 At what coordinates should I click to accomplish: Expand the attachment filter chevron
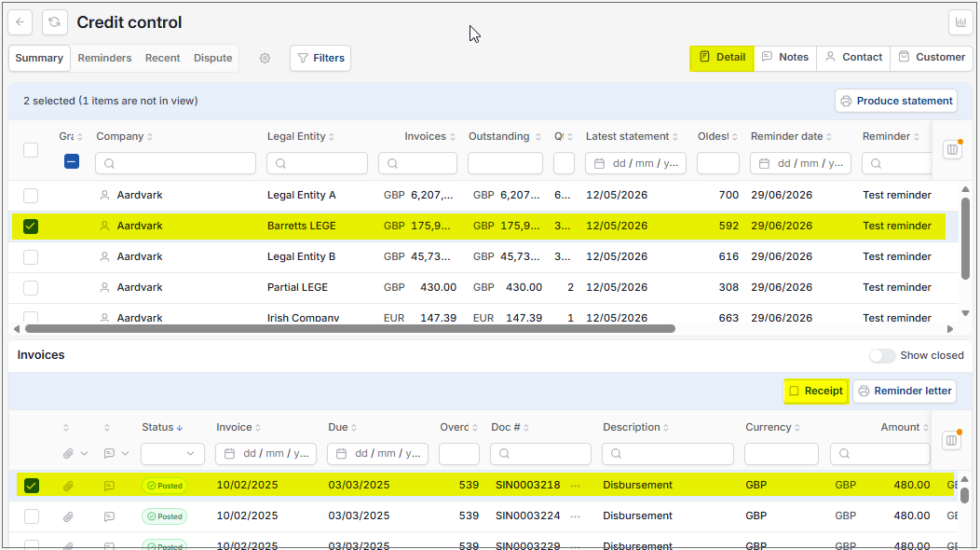click(x=85, y=454)
